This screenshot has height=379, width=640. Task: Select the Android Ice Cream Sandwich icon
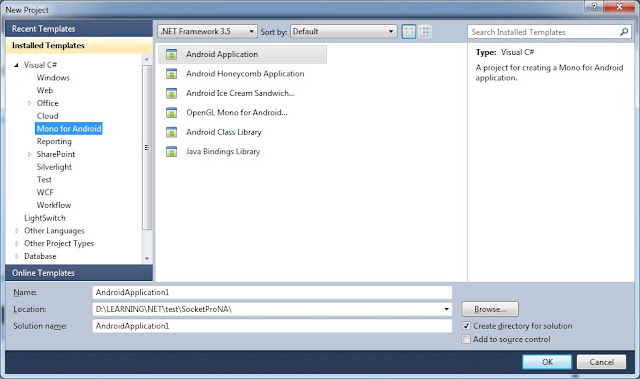click(x=171, y=93)
